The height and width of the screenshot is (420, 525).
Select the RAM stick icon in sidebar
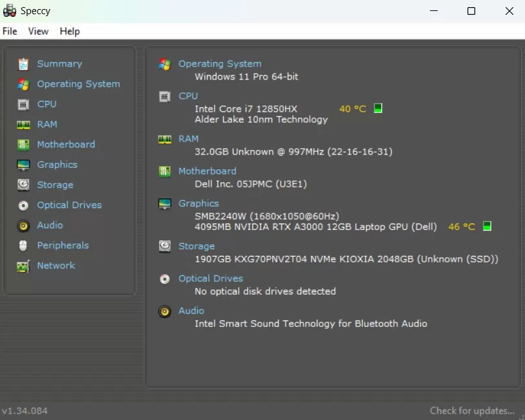23,125
